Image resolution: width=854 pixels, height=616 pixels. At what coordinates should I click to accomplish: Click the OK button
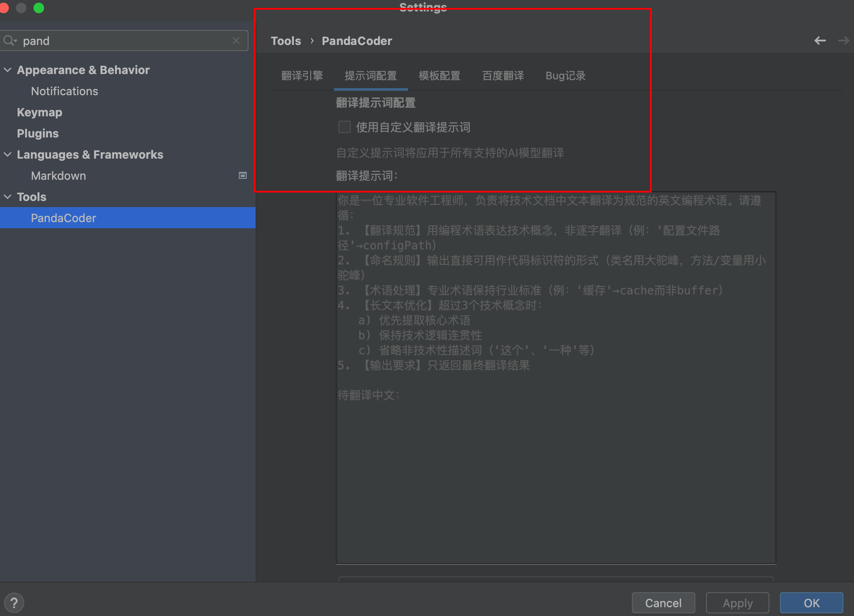(x=811, y=602)
